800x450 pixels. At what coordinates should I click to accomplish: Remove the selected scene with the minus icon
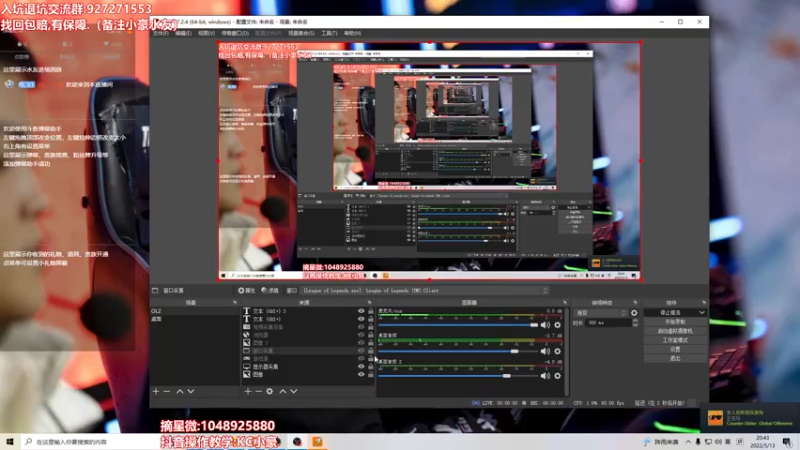point(167,391)
